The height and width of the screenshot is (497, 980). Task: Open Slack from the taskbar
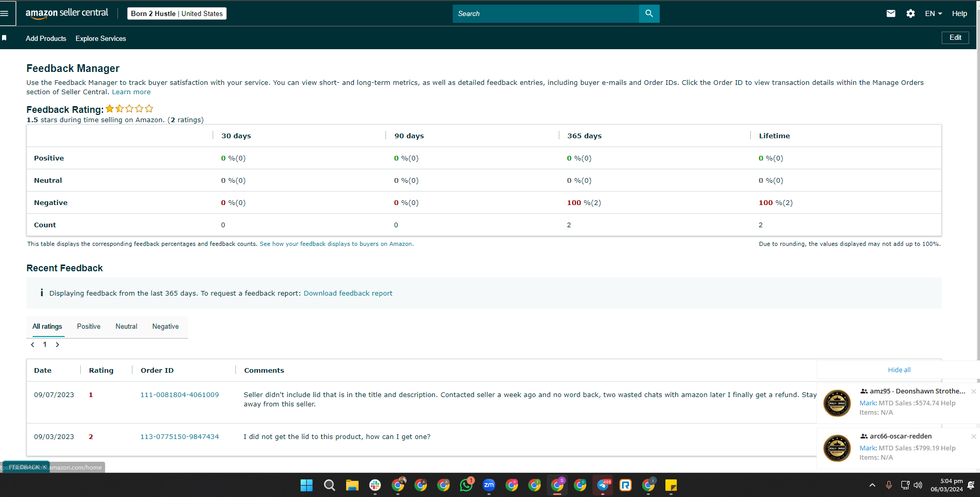[x=375, y=485]
